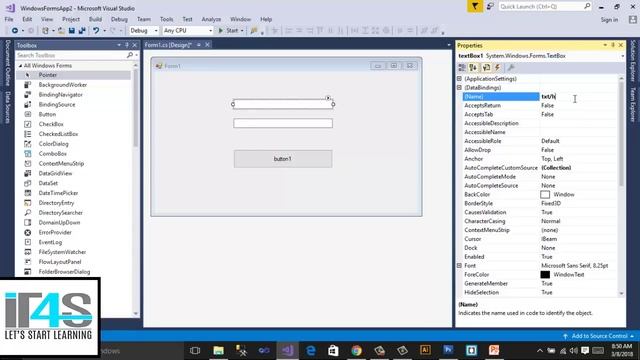Screen dimensions: 640x360
Task: Select DataGridView in the Toolbox
Action: pos(56,173)
